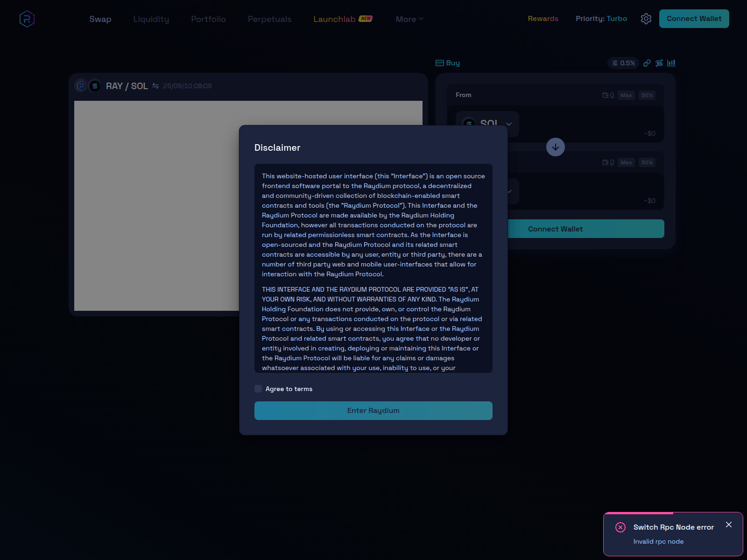Image resolution: width=747 pixels, height=560 pixels.
Task: Open the SOL token selector dropdown
Action: [487, 124]
